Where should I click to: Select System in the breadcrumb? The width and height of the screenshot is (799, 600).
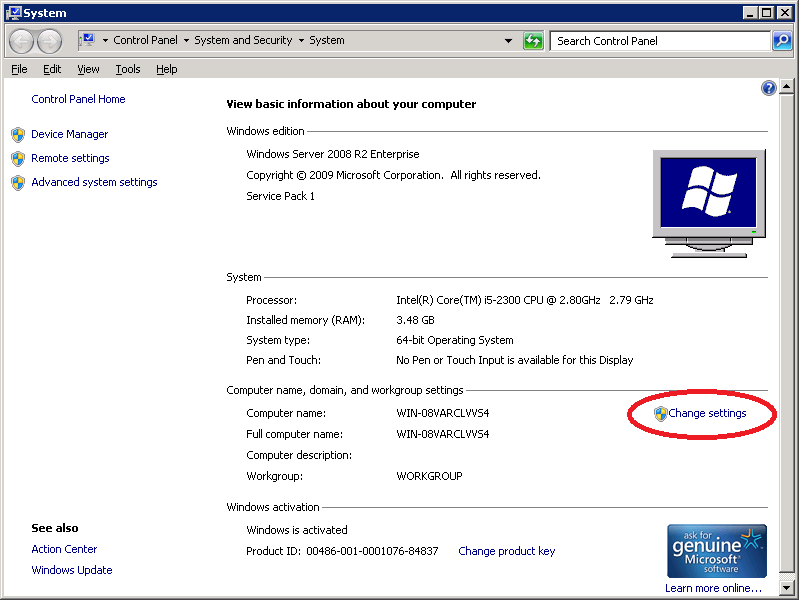click(327, 40)
